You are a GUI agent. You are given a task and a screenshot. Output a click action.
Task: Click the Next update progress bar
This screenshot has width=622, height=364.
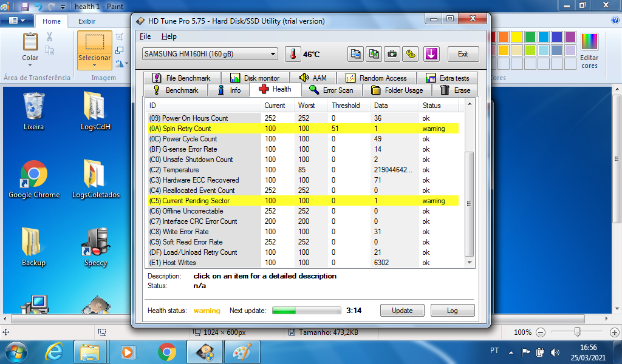click(x=306, y=311)
